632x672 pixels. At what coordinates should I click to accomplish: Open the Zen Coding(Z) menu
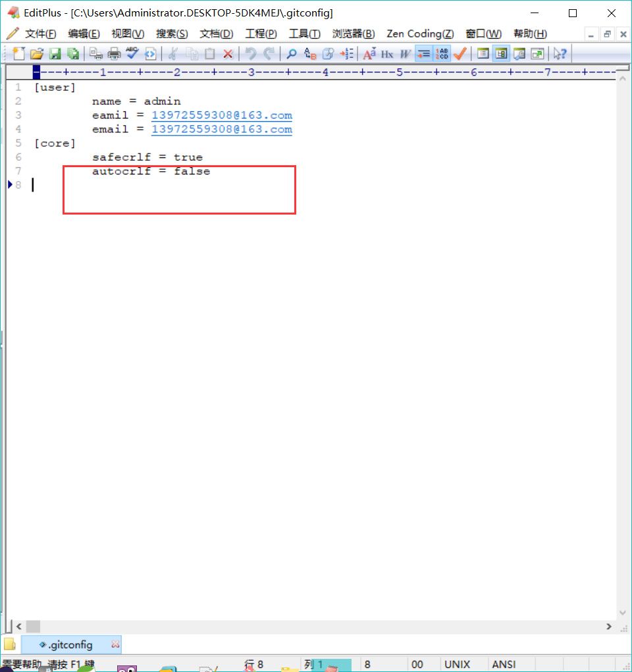pos(420,34)
